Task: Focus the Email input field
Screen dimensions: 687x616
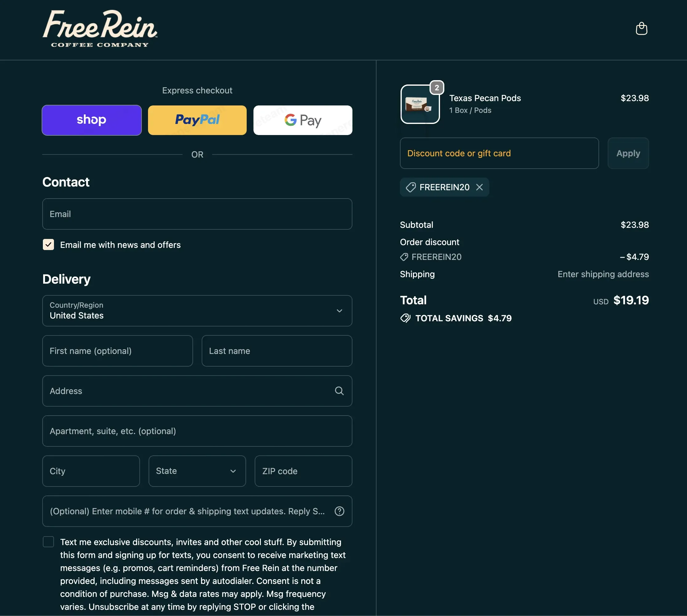Action: (197, 214)
